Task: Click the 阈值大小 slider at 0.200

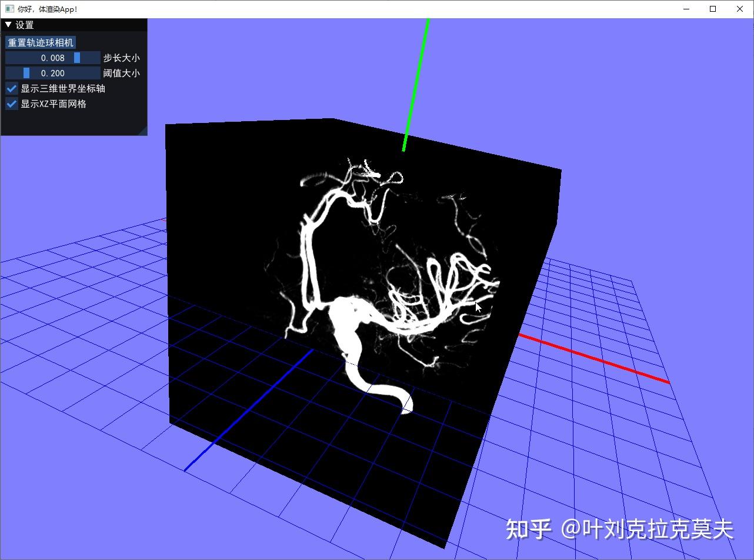Action: point(53,73)
